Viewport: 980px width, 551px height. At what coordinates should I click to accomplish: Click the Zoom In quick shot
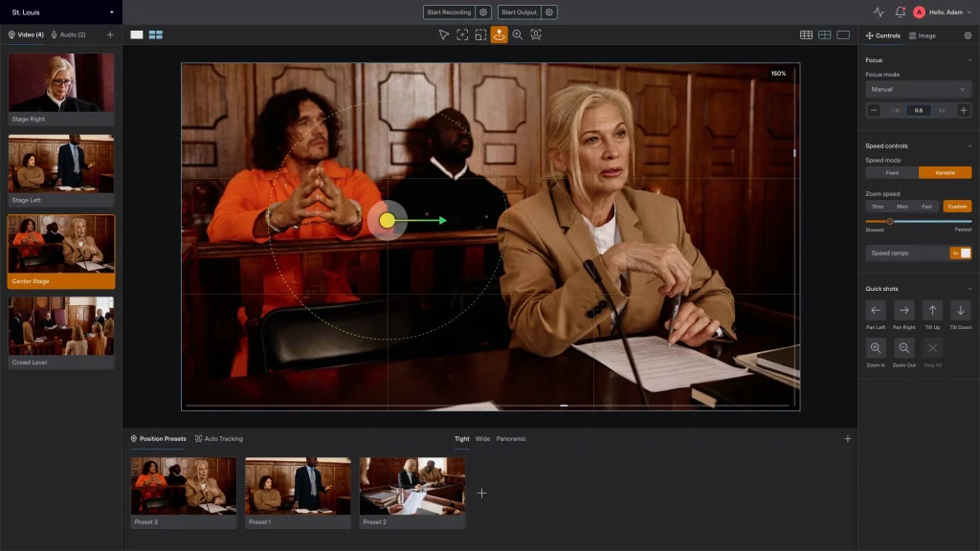pyautogui.click(x=876, y=348)
